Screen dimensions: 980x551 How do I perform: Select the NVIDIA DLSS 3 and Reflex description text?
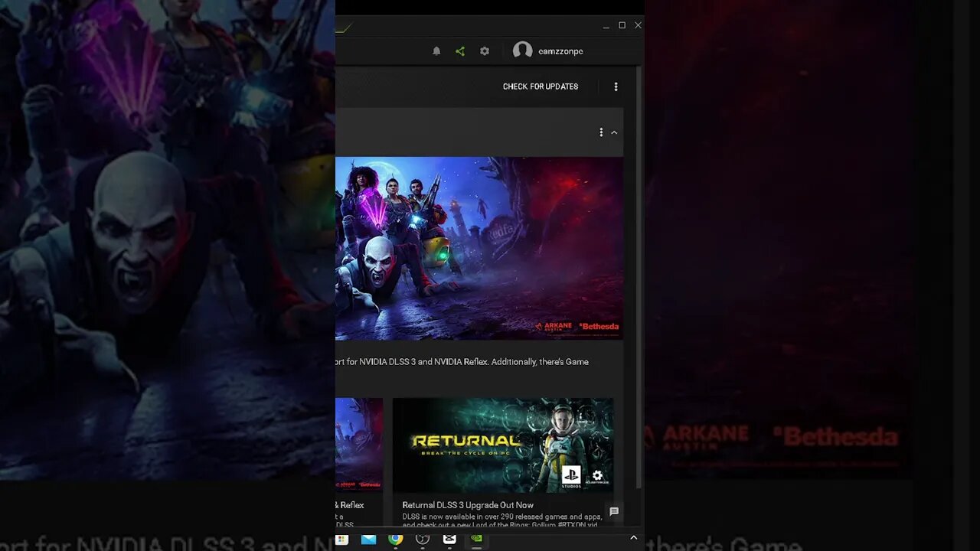462,362
